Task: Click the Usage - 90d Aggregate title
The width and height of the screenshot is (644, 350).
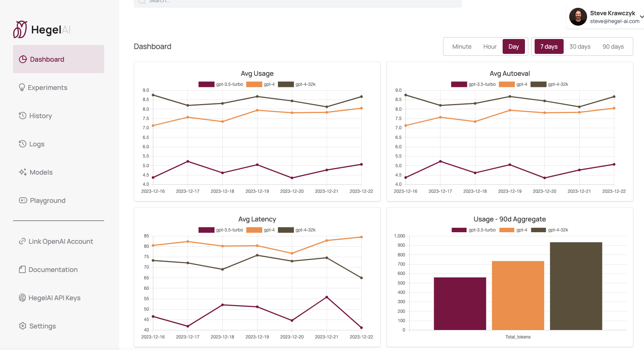Action: pos(510,219)
